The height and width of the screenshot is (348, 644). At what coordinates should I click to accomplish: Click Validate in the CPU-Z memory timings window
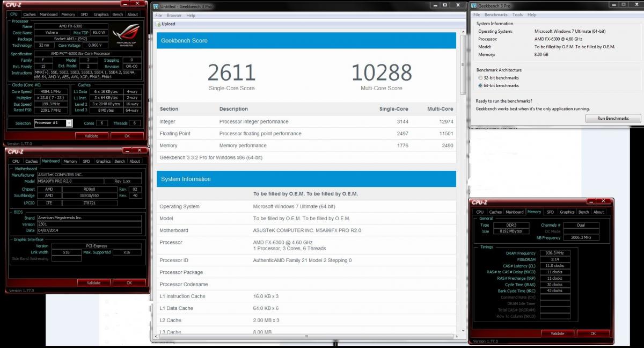tap(558, 334)
